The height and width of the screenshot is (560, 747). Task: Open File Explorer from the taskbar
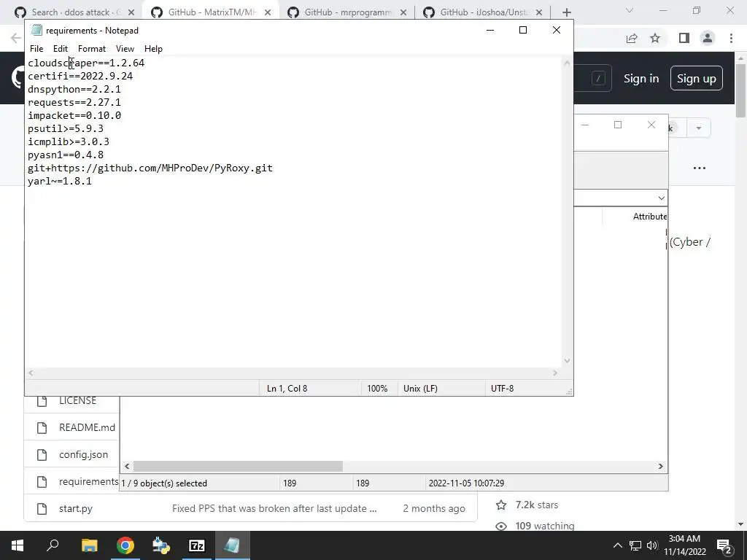89,545
